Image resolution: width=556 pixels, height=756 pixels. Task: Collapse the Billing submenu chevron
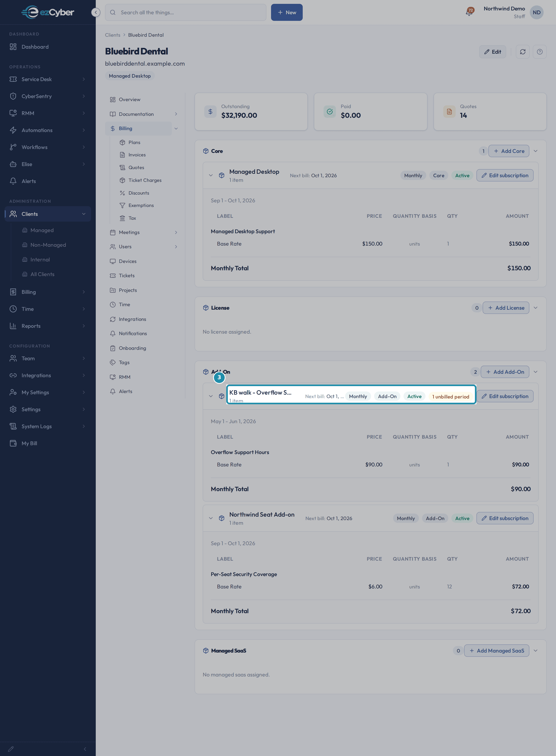click(176, 128)
